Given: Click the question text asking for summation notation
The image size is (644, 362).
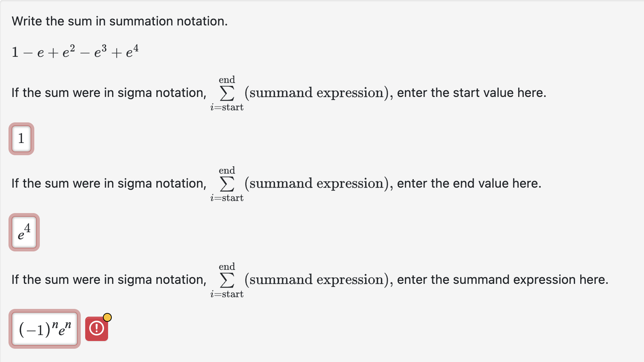Looking at the screenshot, I should [x=119, y=21].
